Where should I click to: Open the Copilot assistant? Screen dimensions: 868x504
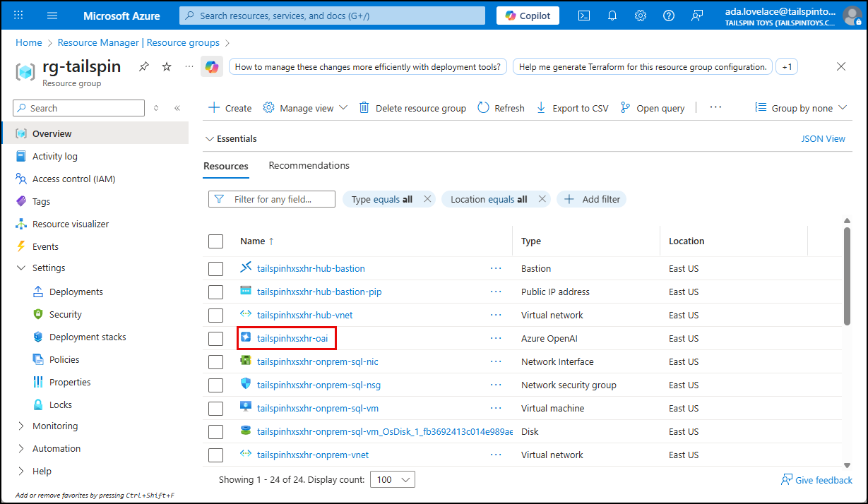(527, 15)
